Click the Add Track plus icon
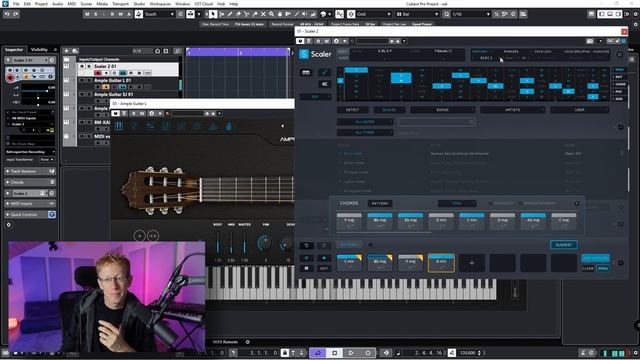 click(67, 51)
